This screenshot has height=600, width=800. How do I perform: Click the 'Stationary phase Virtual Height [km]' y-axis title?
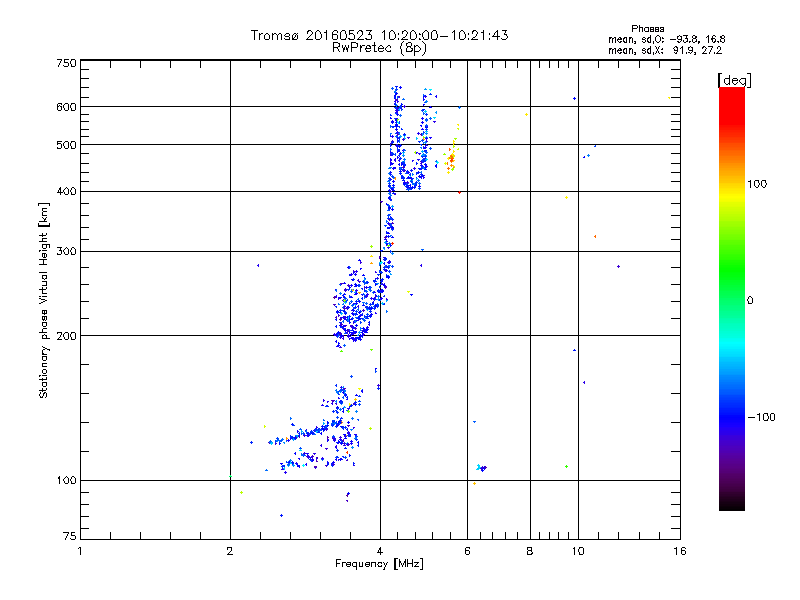click(x=44, y=300)
